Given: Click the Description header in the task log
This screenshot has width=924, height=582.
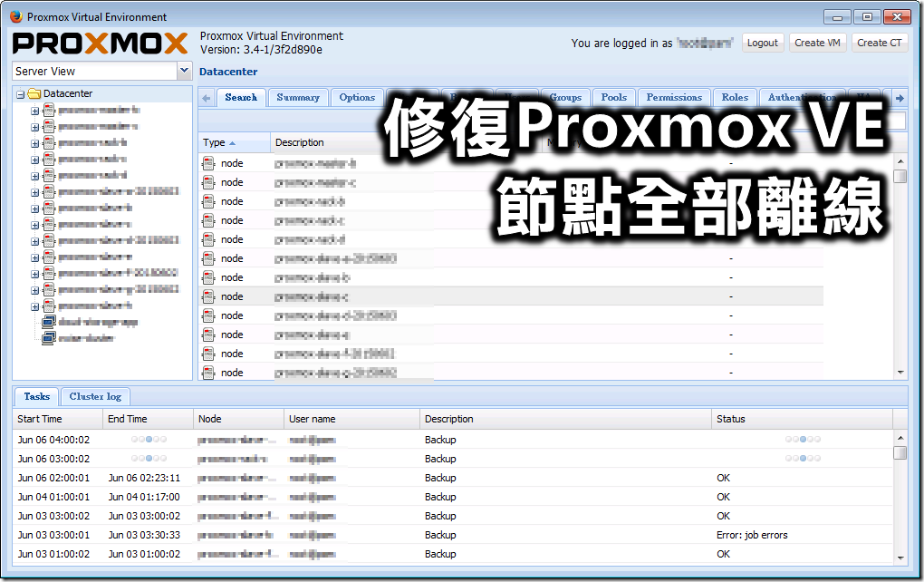Looking at the screenshot, I should point(565,419).
